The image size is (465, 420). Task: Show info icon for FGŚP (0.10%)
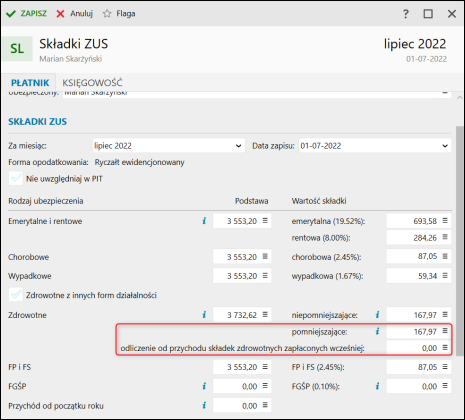(377, 386)
